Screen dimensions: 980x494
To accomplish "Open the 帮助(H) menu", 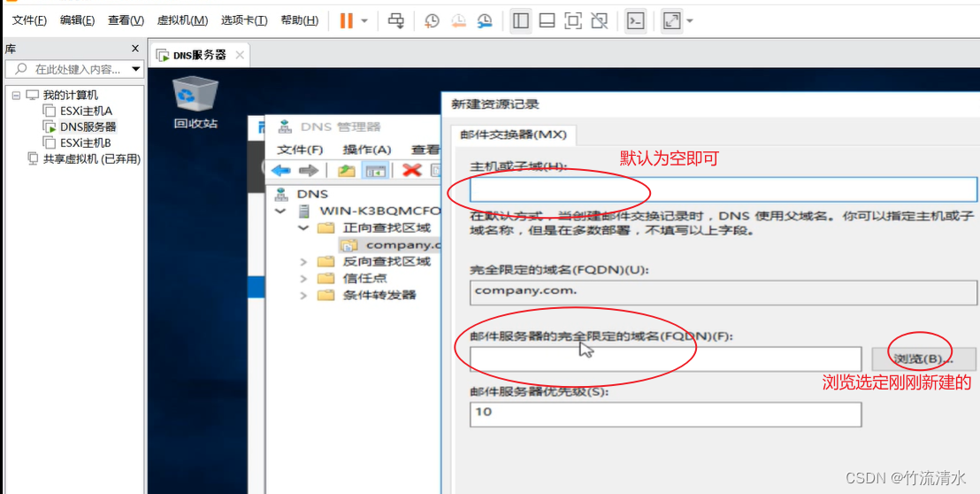I will pos(299,20).
